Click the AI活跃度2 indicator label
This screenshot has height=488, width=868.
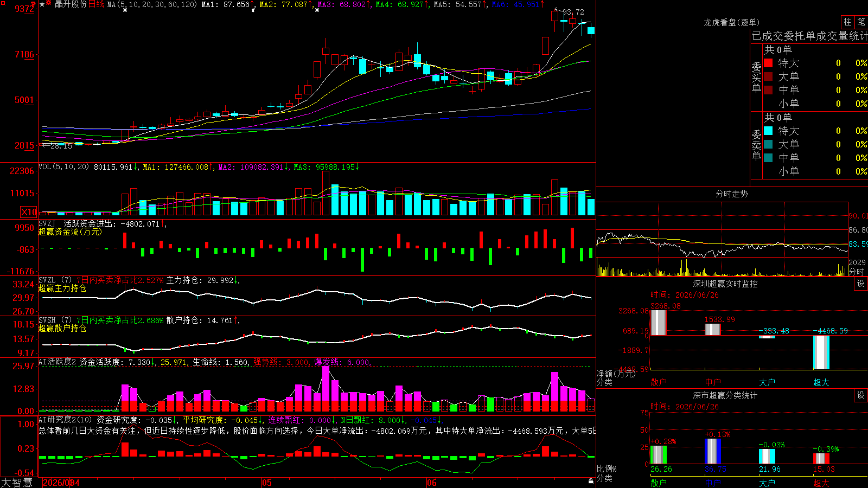(58, 362)
